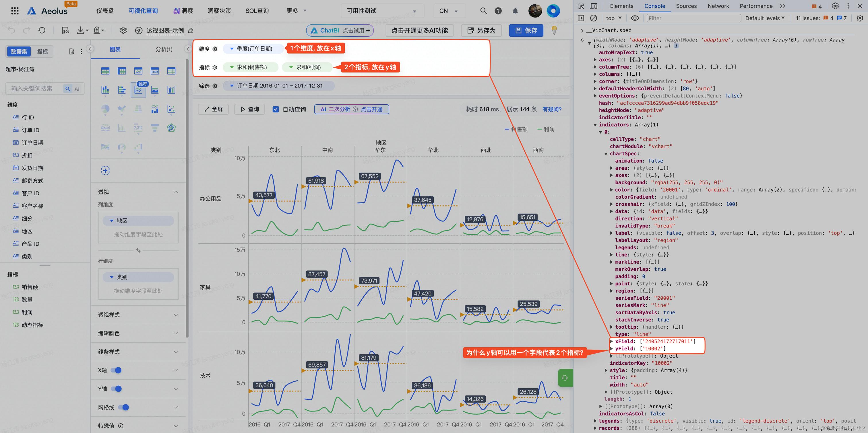Click the 有疑问? link
868x433 pixels.
[552, 109]
